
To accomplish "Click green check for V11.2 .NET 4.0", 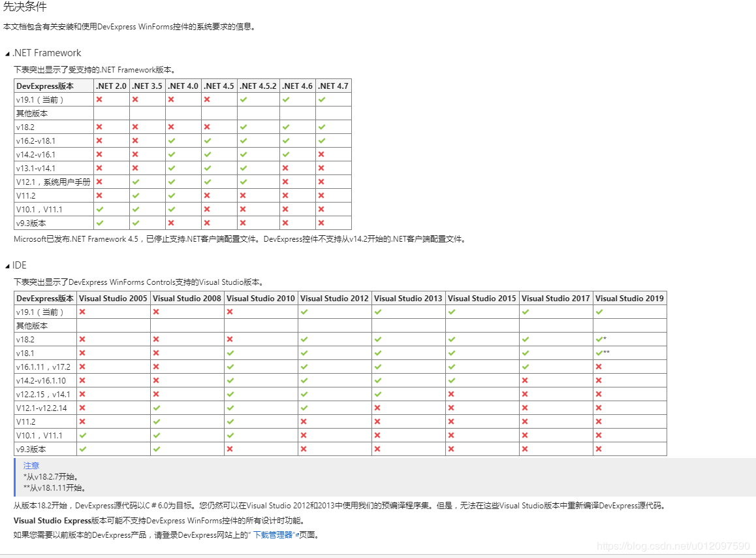I will tap(172, 195).
